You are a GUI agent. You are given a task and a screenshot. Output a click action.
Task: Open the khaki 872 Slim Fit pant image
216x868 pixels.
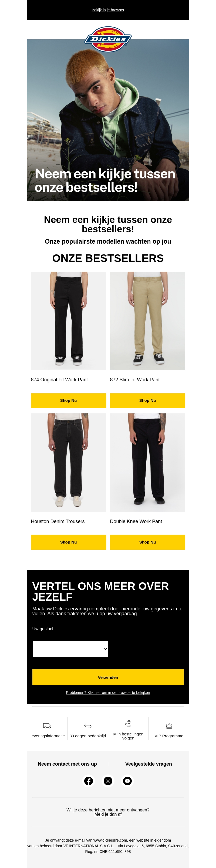pos(147,321)
